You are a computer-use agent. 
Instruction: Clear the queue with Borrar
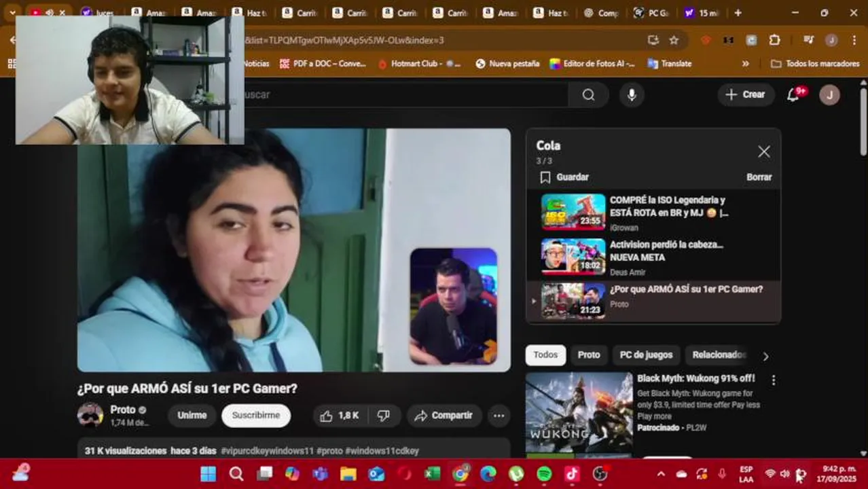[759, 177]
